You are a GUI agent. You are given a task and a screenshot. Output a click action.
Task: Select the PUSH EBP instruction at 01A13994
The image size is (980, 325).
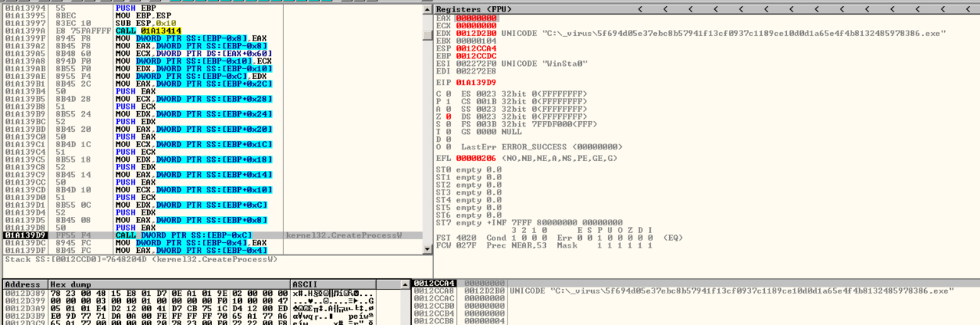(131, 8)
